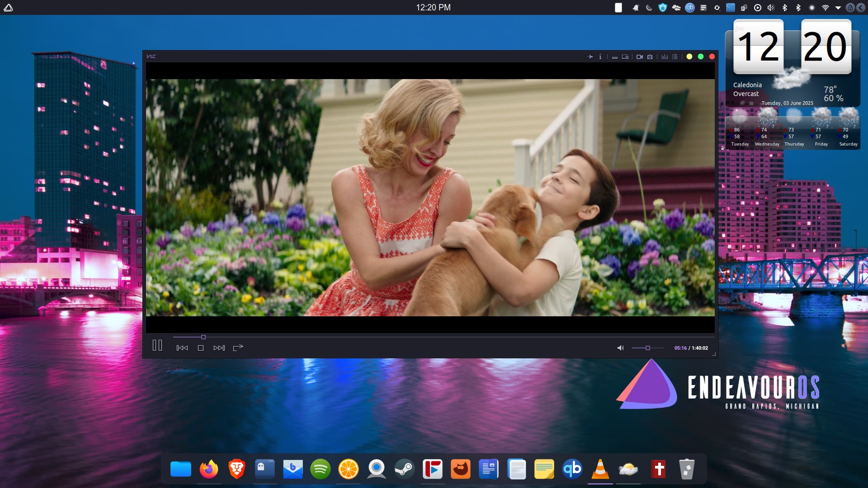The height and width of the screenshot is (488, 868).
Task: Open the weather cloud tray icon
Action: 676,8
